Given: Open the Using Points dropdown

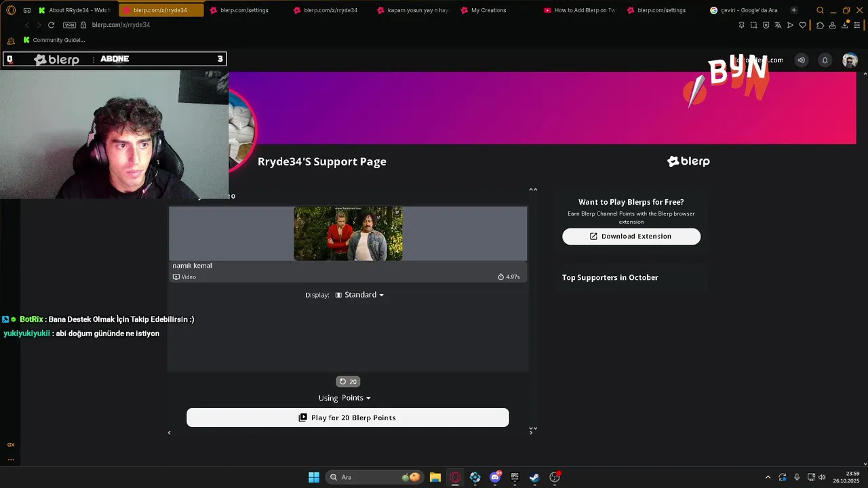Looking at the screenshot, I should click(x=355, y=398).
